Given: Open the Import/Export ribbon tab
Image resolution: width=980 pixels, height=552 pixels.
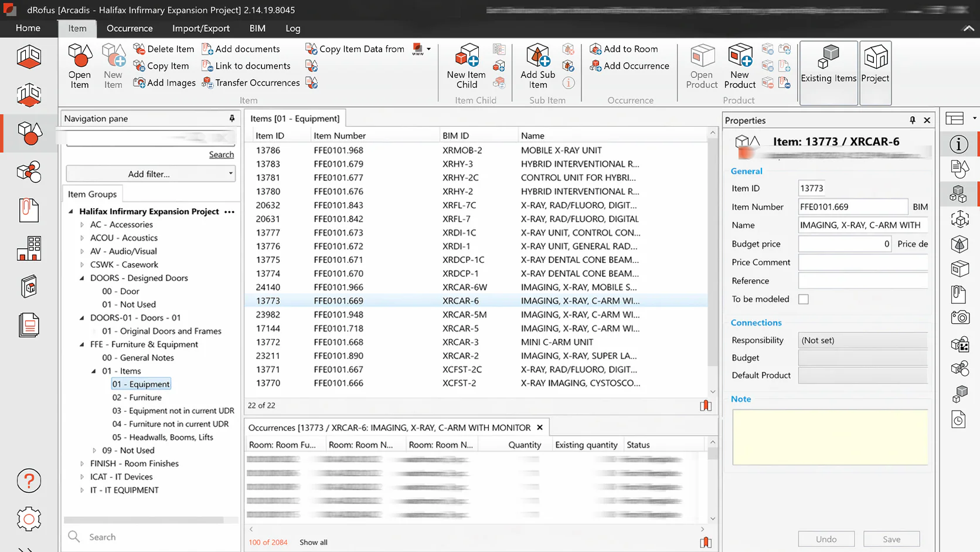Looking at the screenshot, I should coord(200,28).
